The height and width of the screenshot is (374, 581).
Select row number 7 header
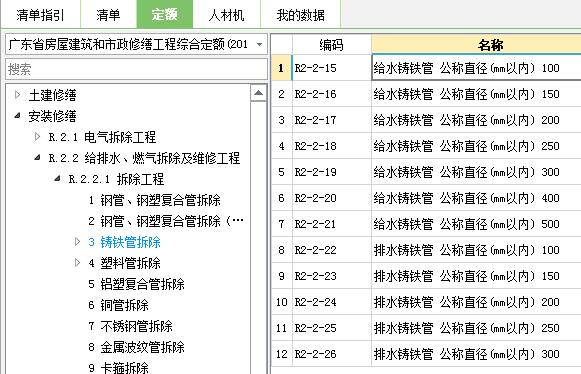281,224
